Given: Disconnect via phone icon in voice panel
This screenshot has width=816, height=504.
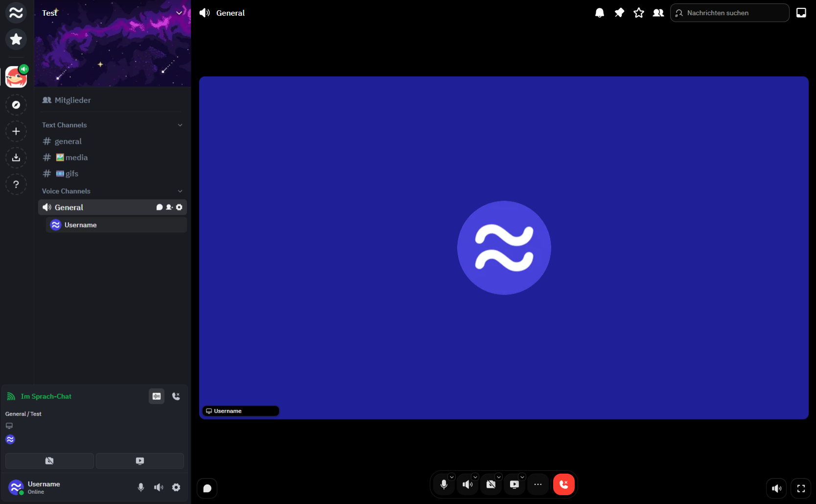Looking at the screenshot, I should pyautogui.click(x=176, y=396).
